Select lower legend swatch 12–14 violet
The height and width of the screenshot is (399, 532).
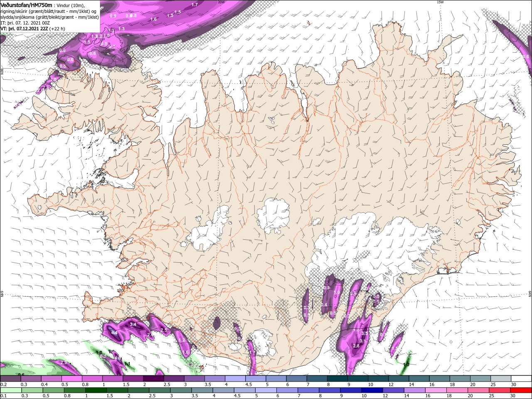(x=394, y=390)
